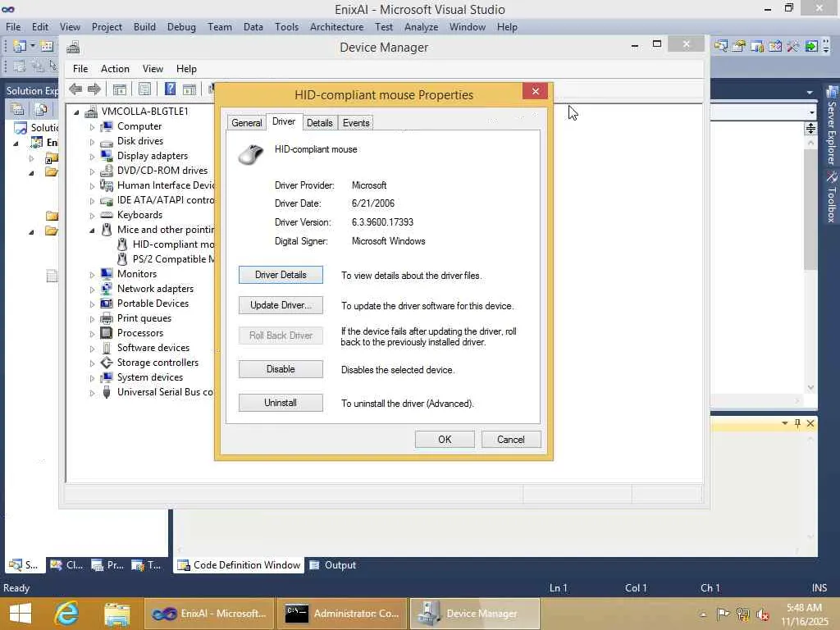Click the Uninstall button
840x630 pixels.
pos(281,402)
